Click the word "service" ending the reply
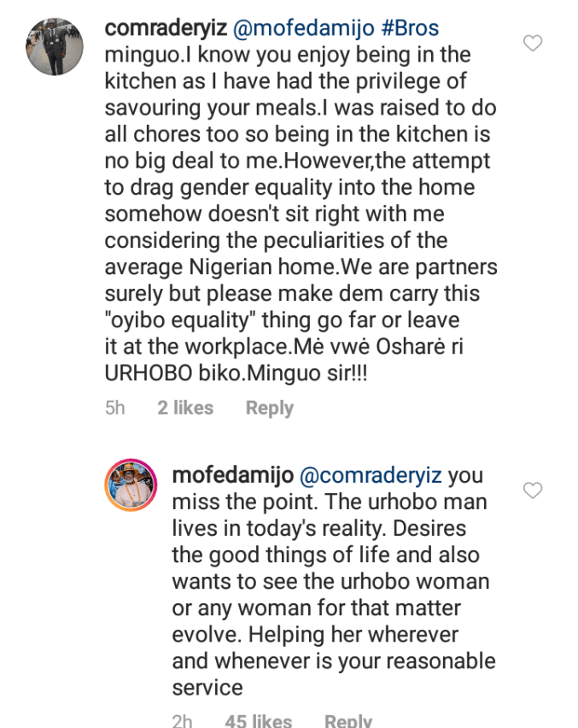Screen dimensions: 578x728 207,688
